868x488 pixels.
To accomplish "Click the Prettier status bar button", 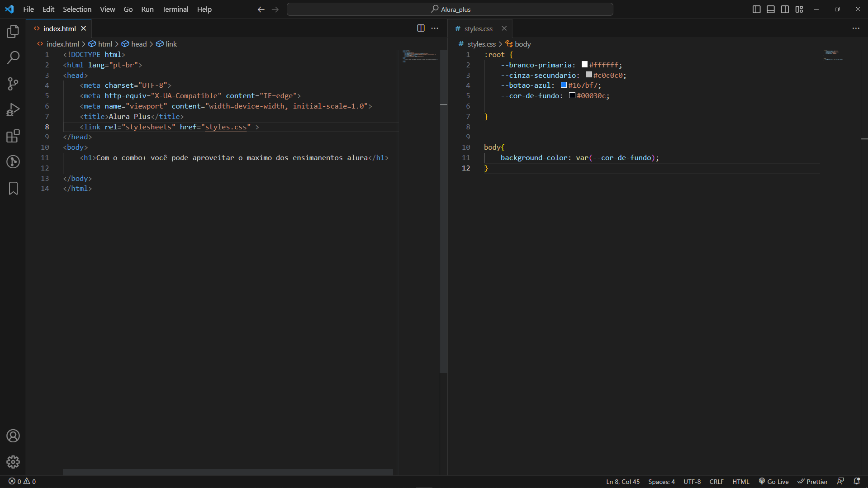I will click(x=812, y=482).
